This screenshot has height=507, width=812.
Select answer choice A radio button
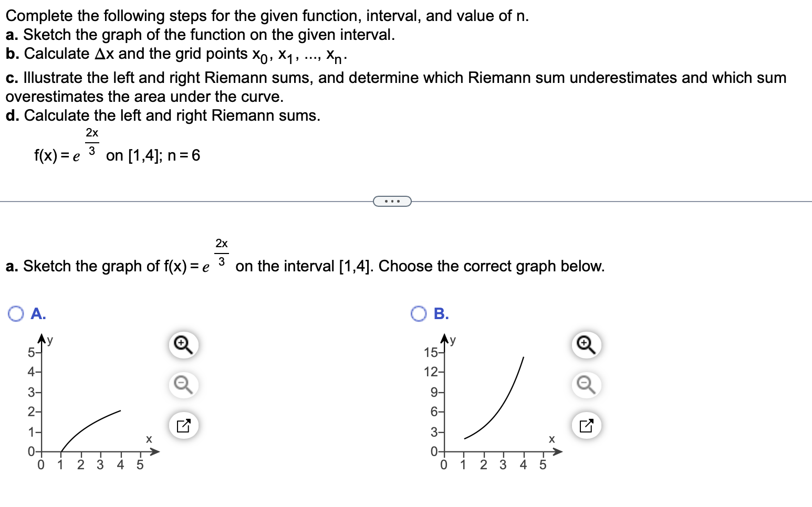point(16,313)
